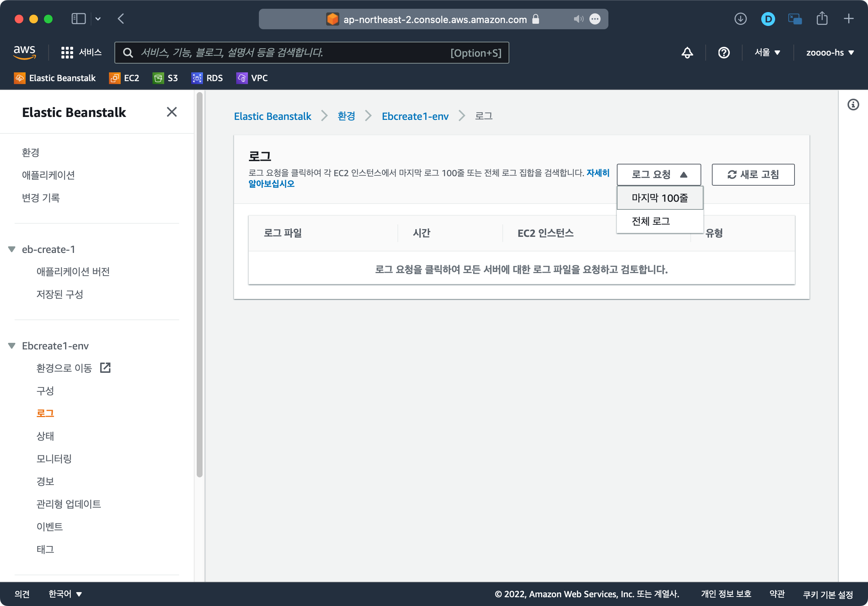Select 전체 로그 from the dropdown

pyautogui.click(x=660, y=221)
